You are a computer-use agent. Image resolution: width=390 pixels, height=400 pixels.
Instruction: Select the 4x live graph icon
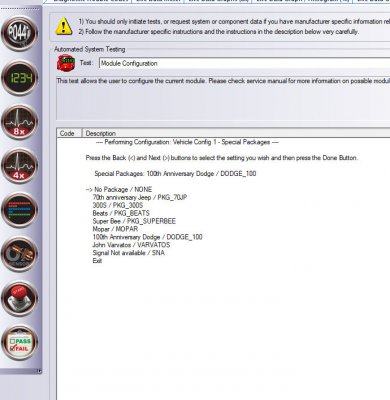click(19, 166)
